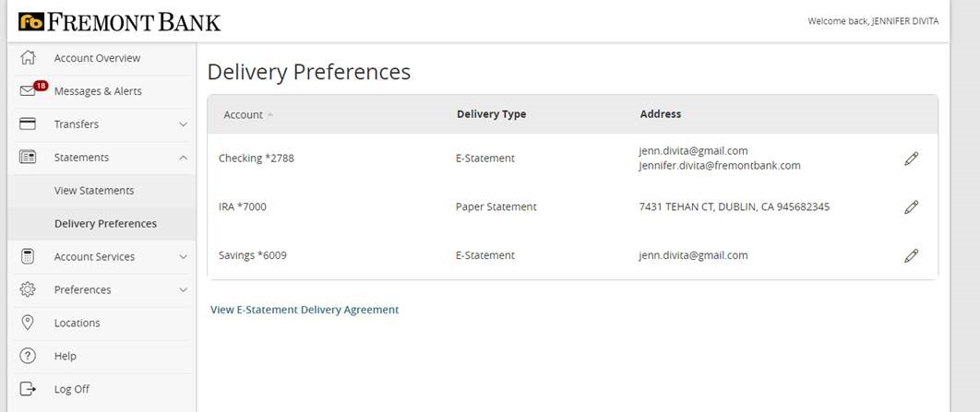Click the Preferences gear icon
Image resolution: width=980 pixels, height=412 pixels.
(28, 289)
